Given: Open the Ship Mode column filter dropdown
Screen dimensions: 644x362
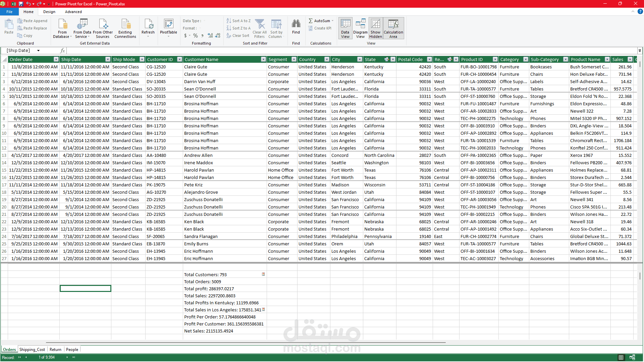Looking at the screenshot, I should coord(142,59).
